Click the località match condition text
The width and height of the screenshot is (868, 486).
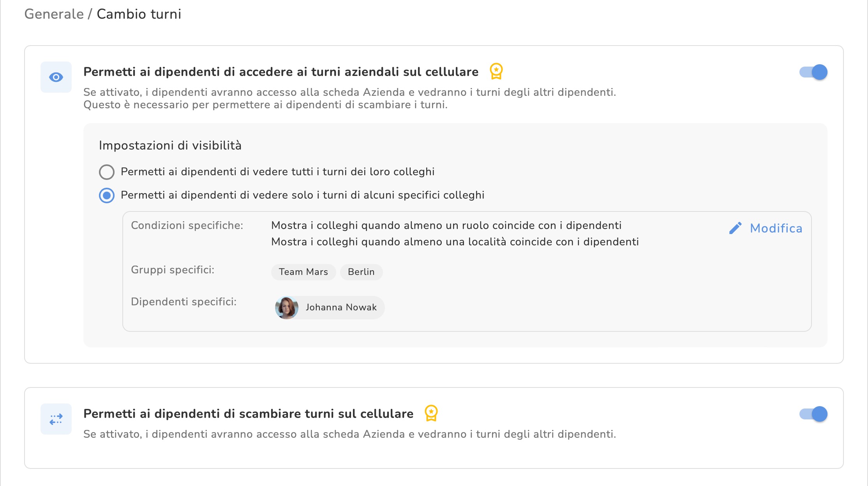pyautogui.click(x=455, y=242)
